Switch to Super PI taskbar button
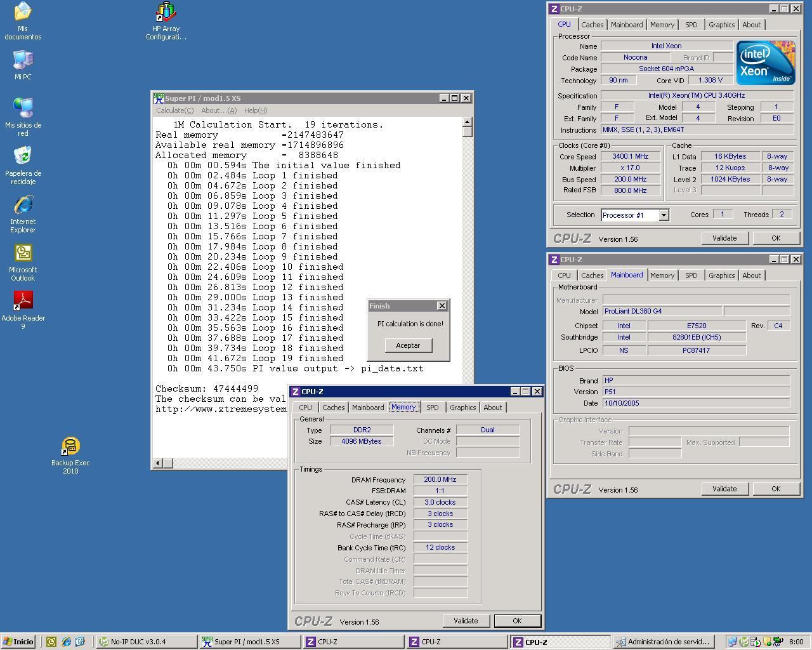 [250, 642]
